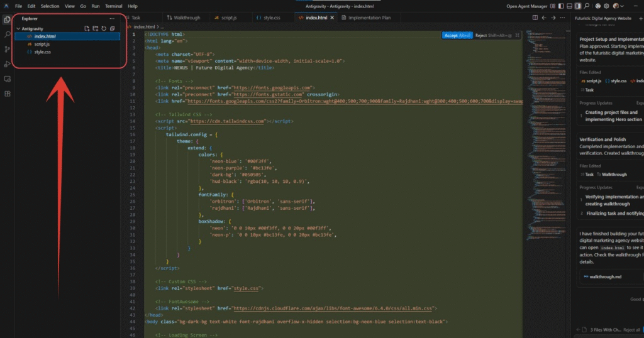Open the Run and Debug view
Viewport: 644px width, 338px height.
(x=7, y=64)
